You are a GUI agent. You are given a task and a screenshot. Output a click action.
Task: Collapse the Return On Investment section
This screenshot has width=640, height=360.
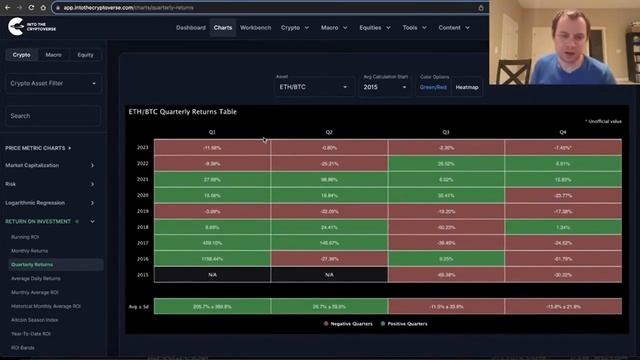[50, 221]
